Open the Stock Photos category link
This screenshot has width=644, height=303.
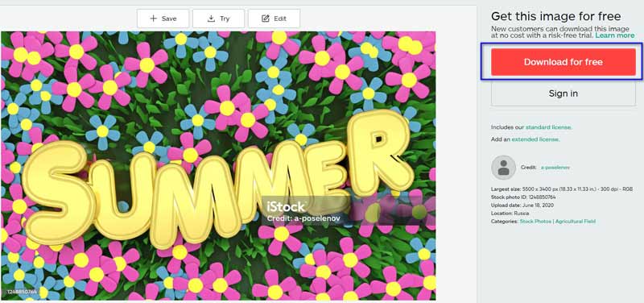(535, 221)
